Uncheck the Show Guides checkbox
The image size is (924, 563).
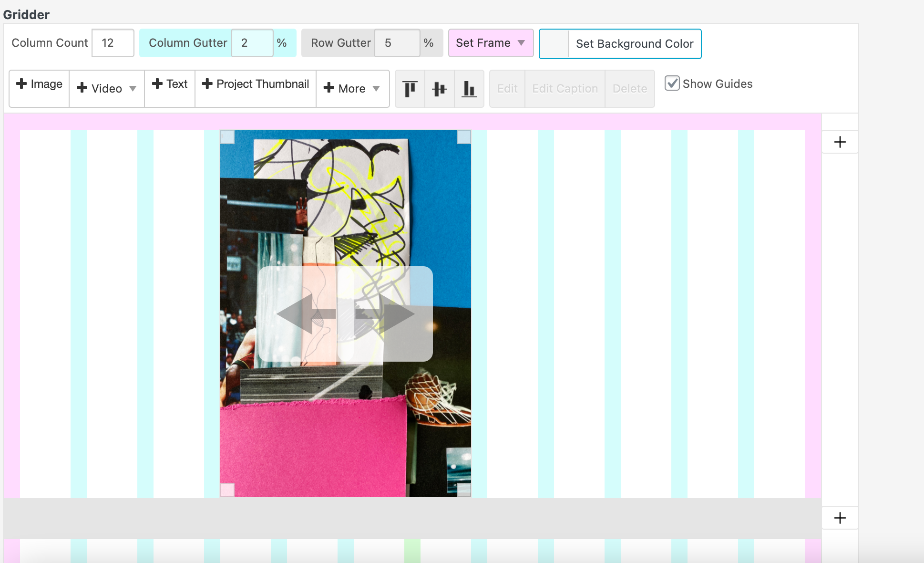672,83
